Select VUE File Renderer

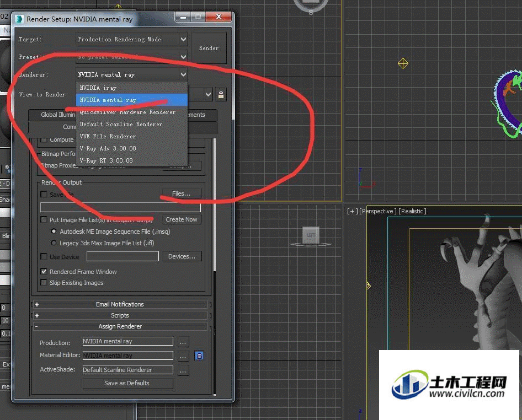point(131,136)
